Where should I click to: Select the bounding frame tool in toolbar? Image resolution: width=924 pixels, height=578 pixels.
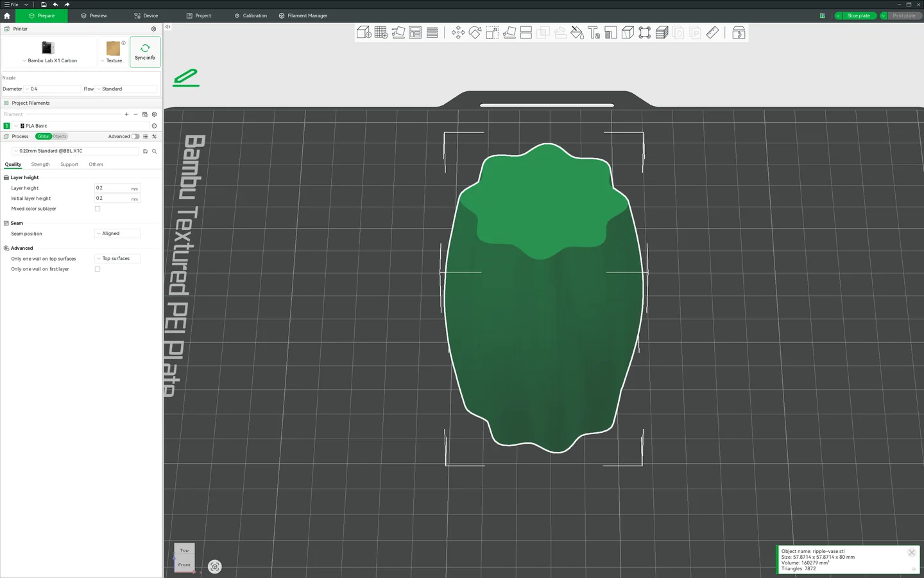(645, 33)
